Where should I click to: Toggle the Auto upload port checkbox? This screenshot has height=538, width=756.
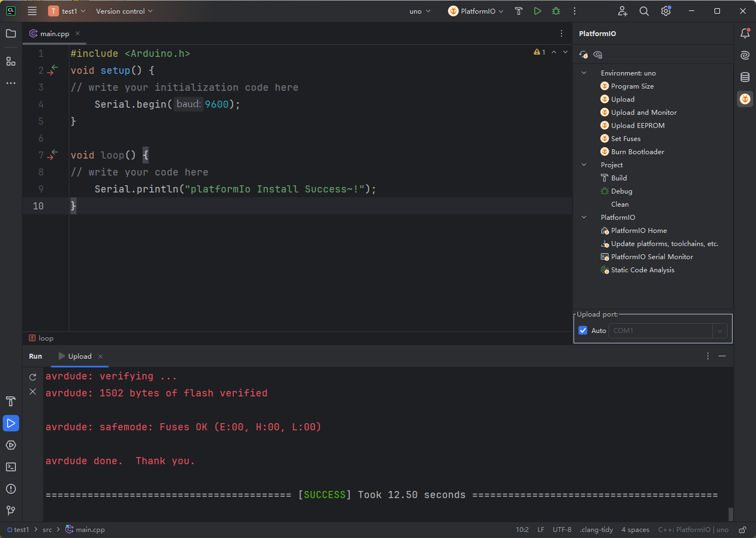click(583, 330)
